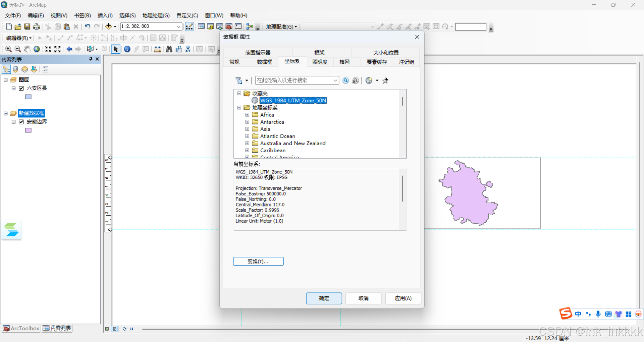Toggle 安徽边界 layer visibility checkbox
Screen dimensions: 644x342
[x=21, y=122]
